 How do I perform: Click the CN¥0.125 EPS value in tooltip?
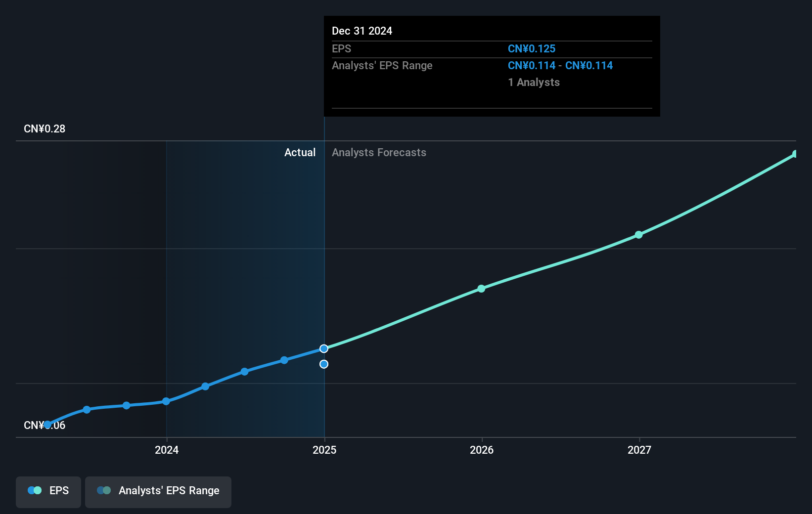point(532,49)
